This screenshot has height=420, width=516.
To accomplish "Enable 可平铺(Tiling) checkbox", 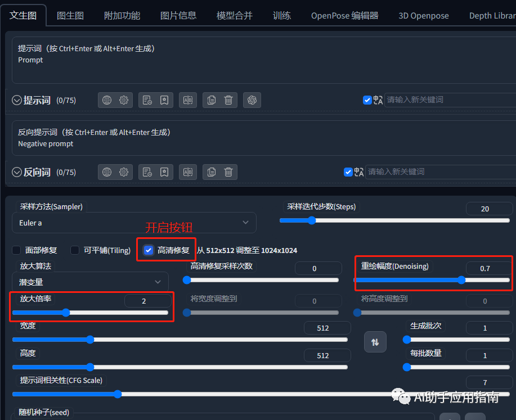I will pyautogui.click(x=75, y=250).
